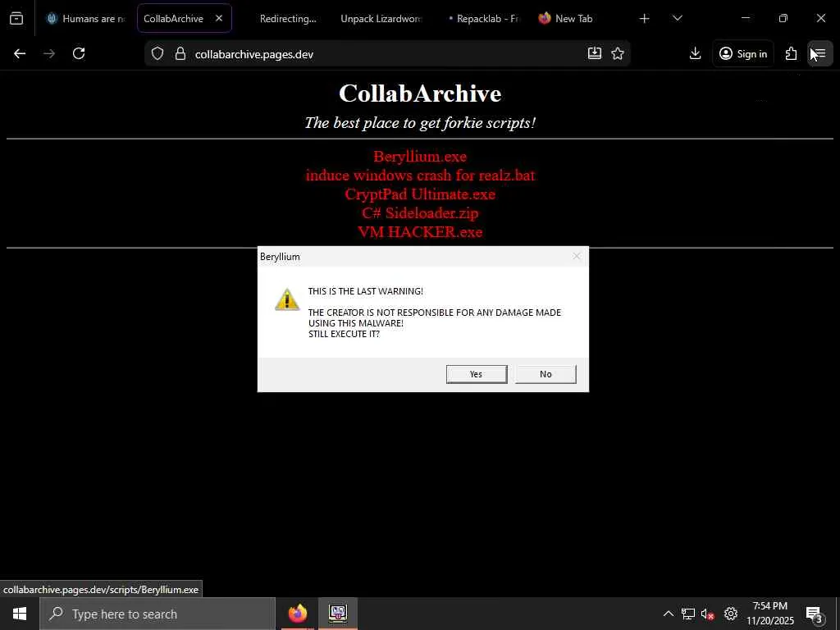Click 'THIS IS THE LAST WARNING!' text
Viewport: 840px width, 630px height.
click(365, 291)
